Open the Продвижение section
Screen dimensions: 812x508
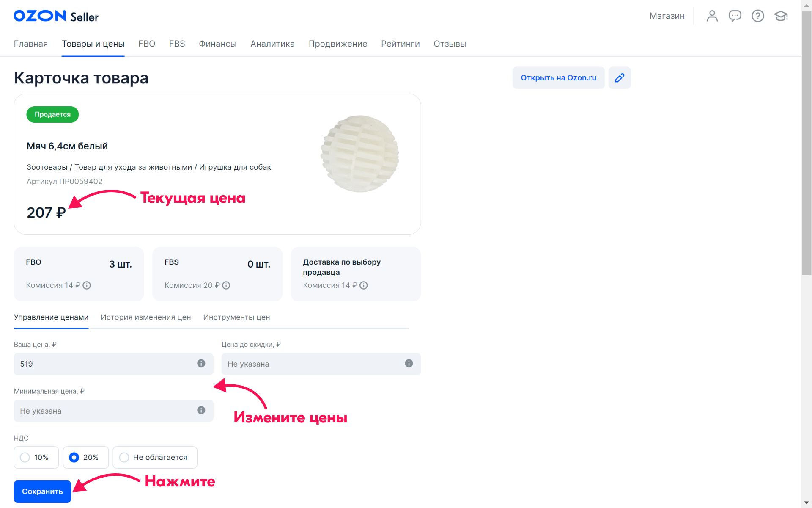click(x=338, y=44)
